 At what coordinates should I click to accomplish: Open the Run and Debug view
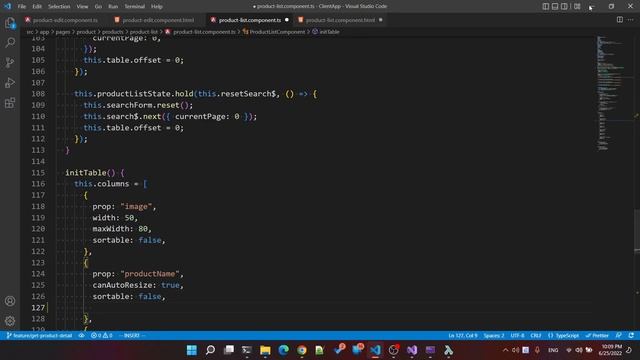(x=10, y=82)
